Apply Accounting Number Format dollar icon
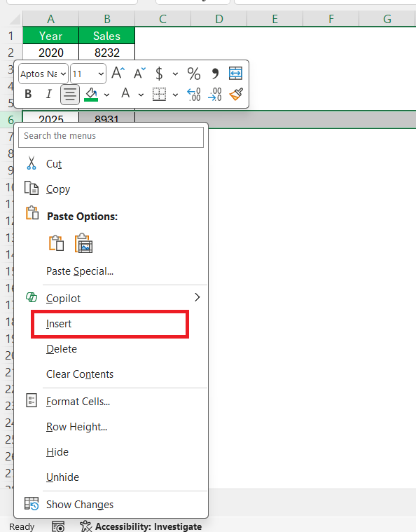416x532 pixels. click(159, 74)
